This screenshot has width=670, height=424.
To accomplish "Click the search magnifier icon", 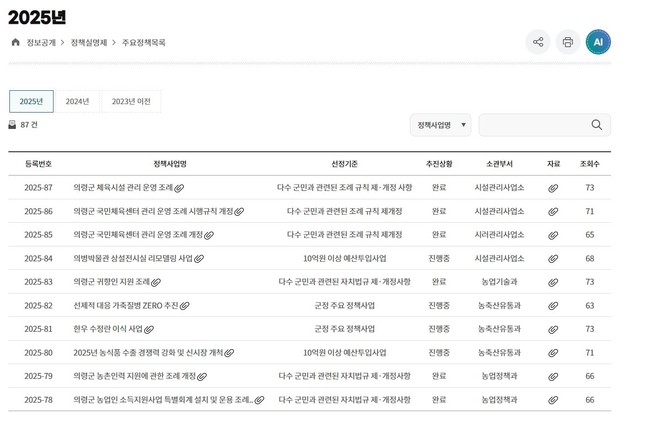I will point(597,125).
